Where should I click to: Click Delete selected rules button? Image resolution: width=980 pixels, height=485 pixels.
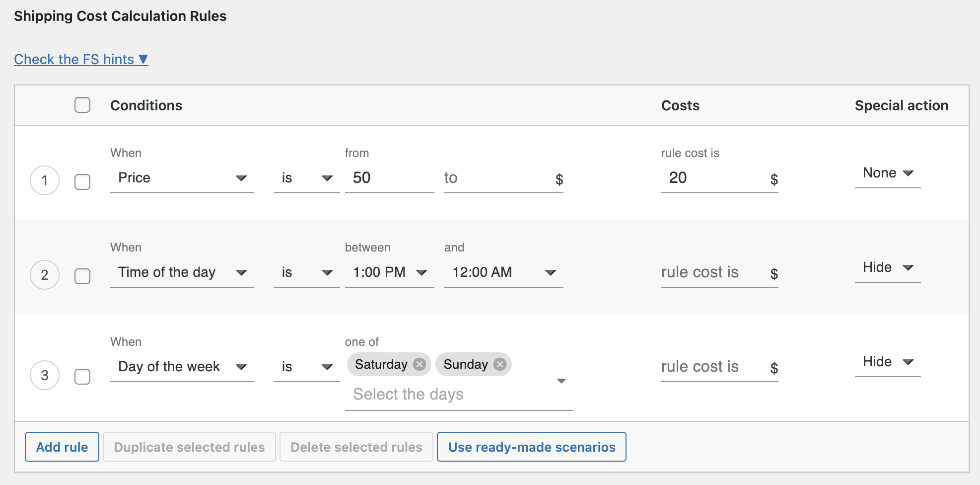(x=356, y=447)
